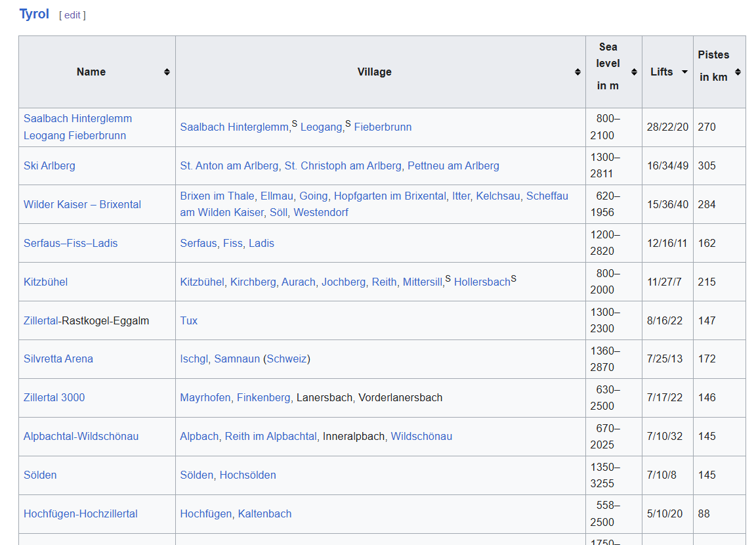
Task: Open Aurach village link
Action: pyautogui.click(x=299, y=282)
